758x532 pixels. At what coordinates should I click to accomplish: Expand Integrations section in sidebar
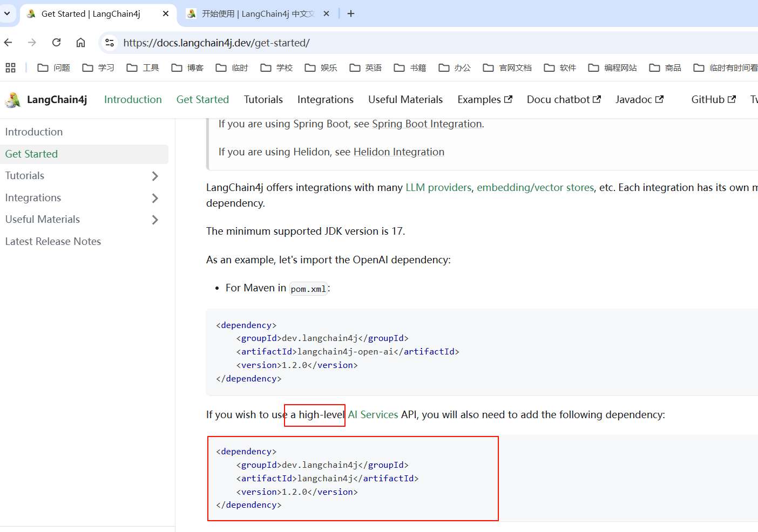click(x=155, y=198)
